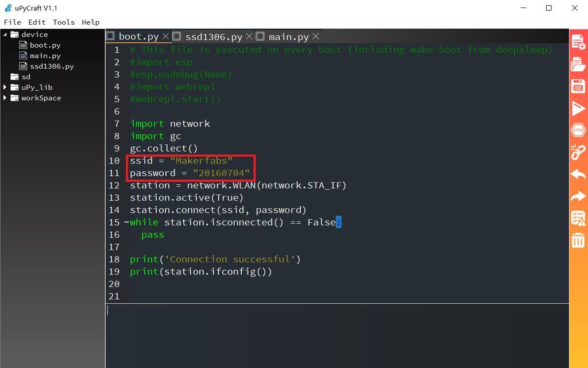Close the main.py tab
The height and width of the screenshot is (368, 588).
(x=315, y=36)
